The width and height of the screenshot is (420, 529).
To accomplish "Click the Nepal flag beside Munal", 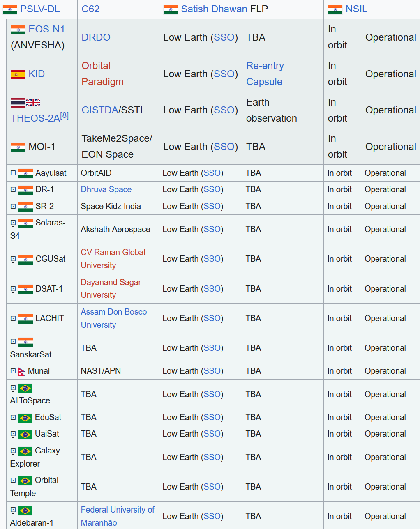I will [x=22, y=371].
